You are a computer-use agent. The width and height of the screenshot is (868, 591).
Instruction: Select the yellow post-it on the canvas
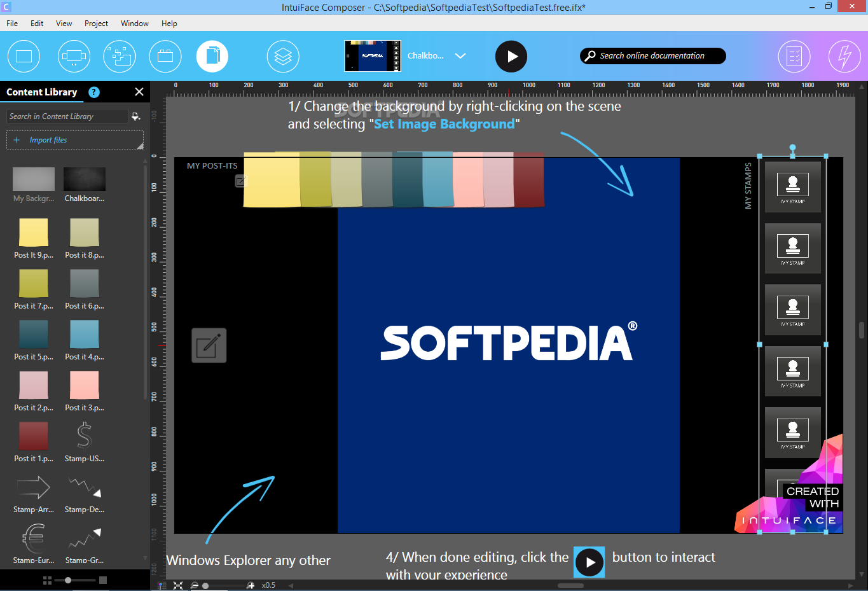coord(272,179)
